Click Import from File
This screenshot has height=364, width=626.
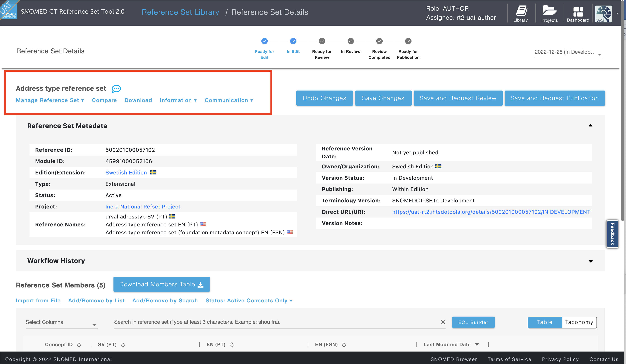click(x=38, y=301)
